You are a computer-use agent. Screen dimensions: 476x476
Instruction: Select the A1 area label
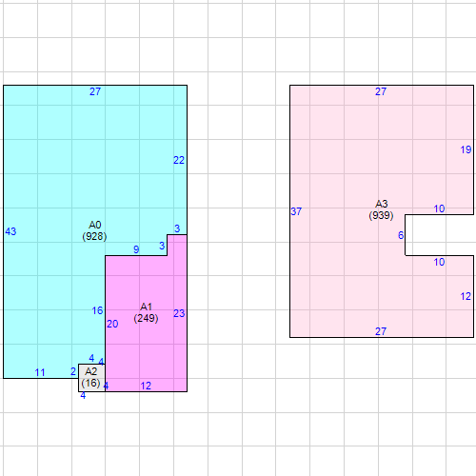pos(146,307)
